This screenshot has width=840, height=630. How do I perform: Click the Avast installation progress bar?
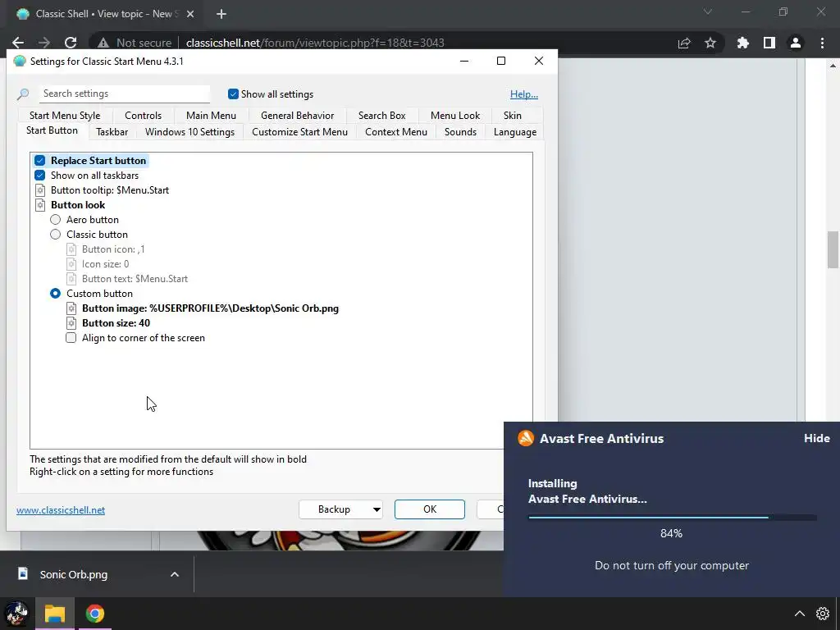coord(673,518)
